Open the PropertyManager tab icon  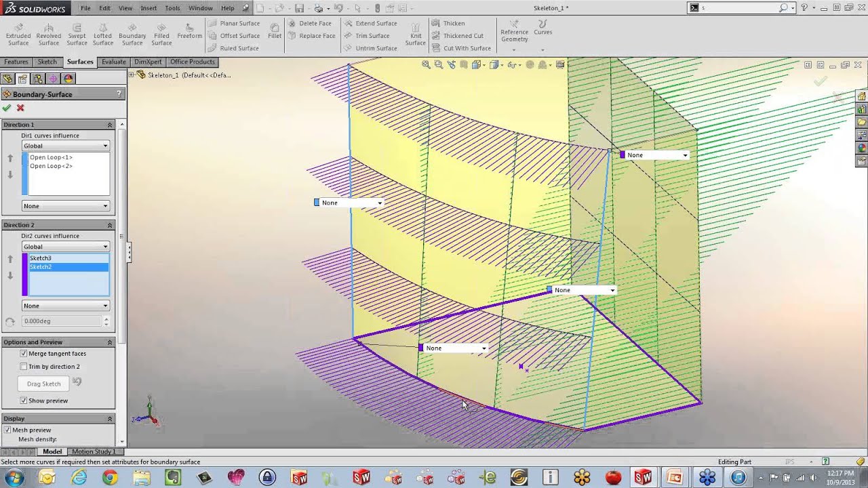click(23, 79)
